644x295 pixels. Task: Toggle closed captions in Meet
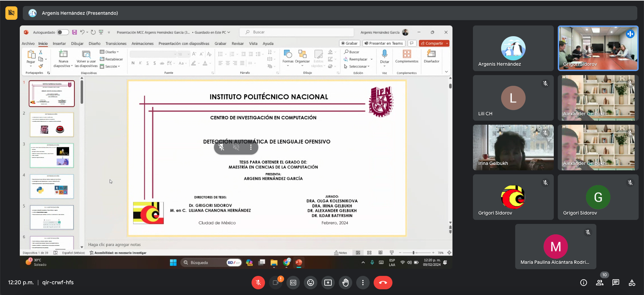[293, 283]
